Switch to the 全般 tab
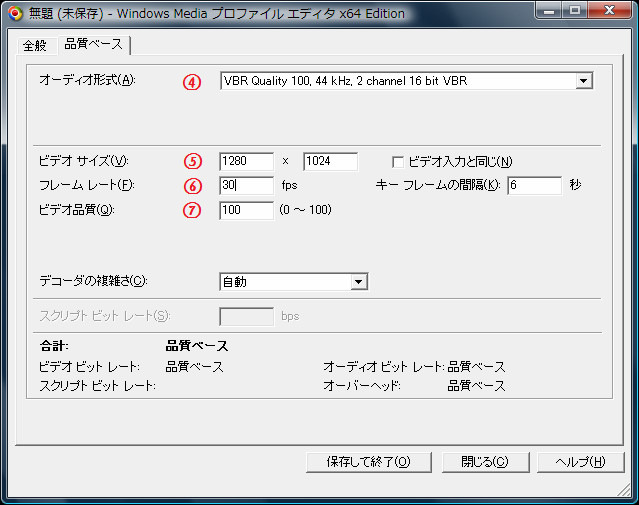Screen dimensions: 639x505 [x=35, y=46]
